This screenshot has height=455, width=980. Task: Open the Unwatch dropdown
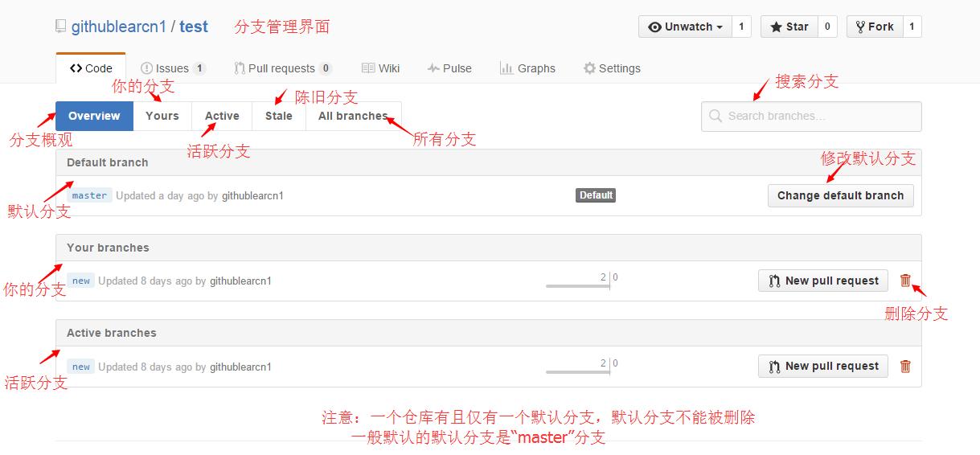pos(686,27)
